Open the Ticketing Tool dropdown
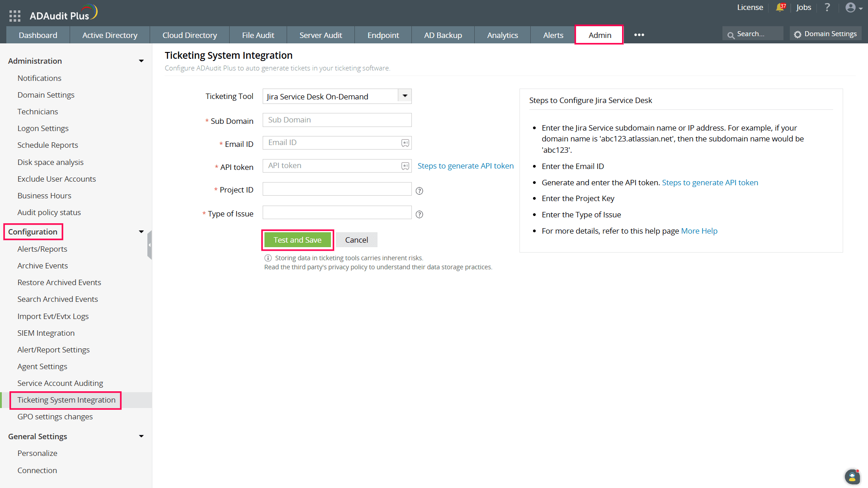 tap(405, 96)
